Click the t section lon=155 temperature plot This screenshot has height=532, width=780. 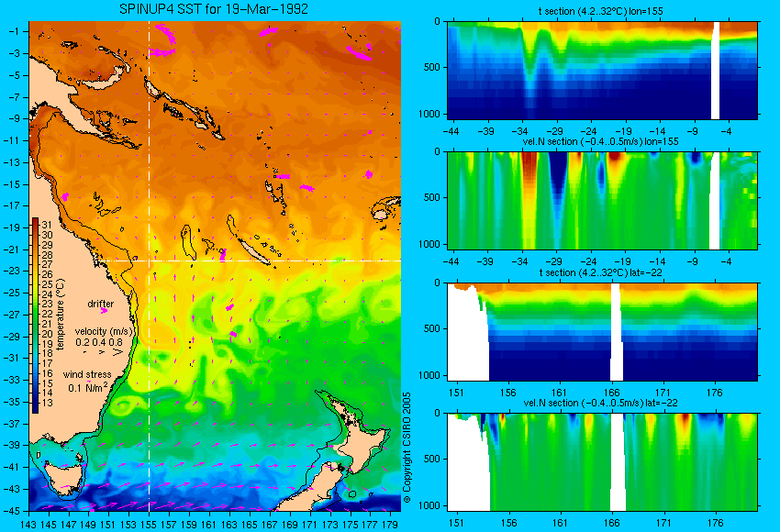(602, 70)
